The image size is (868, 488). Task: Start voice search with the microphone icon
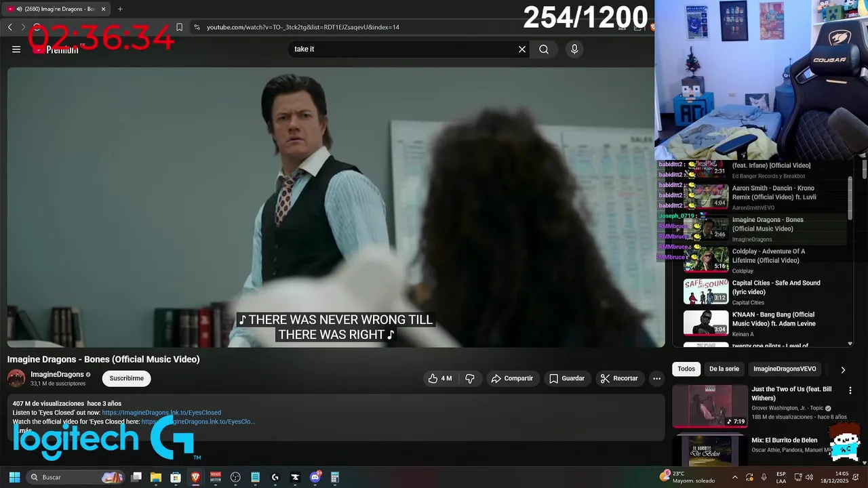tap(574, 49)
